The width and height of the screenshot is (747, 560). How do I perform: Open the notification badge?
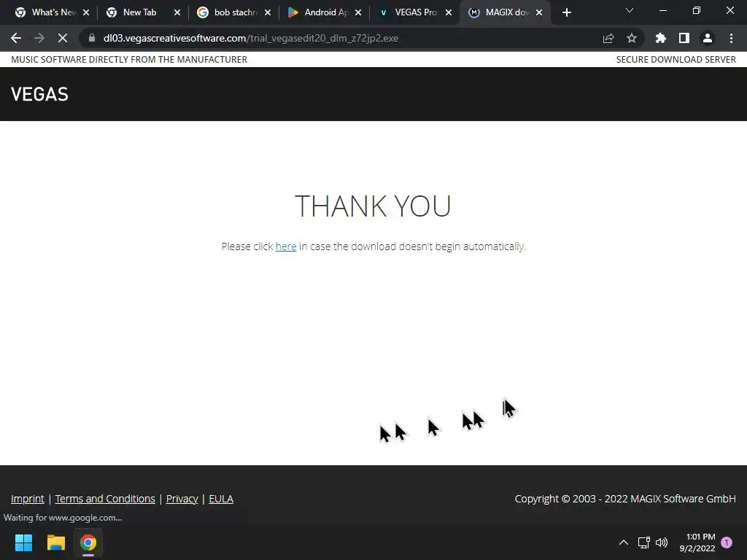[727, 542]
